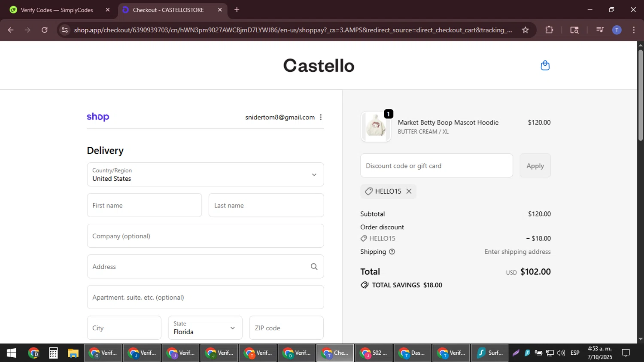Focus the Discount code or gift card field
Screen dimensions: 644x362
click(x=437, y=166)
